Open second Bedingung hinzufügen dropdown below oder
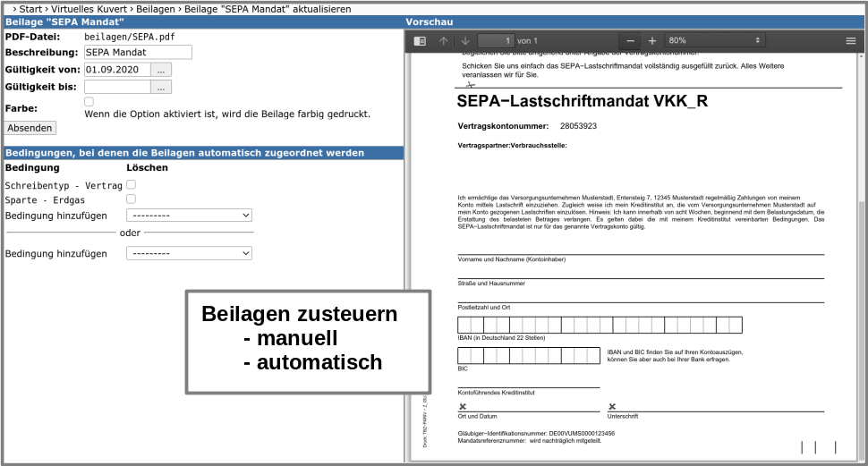The width and height of the screenshot is (868, 466). [x=190, y=253]
